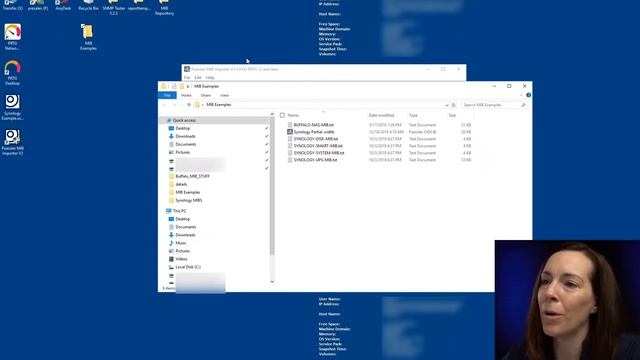
Task: Open the PRTG Network Monitor desktop shortcut
Action: [x=13, y=37]
